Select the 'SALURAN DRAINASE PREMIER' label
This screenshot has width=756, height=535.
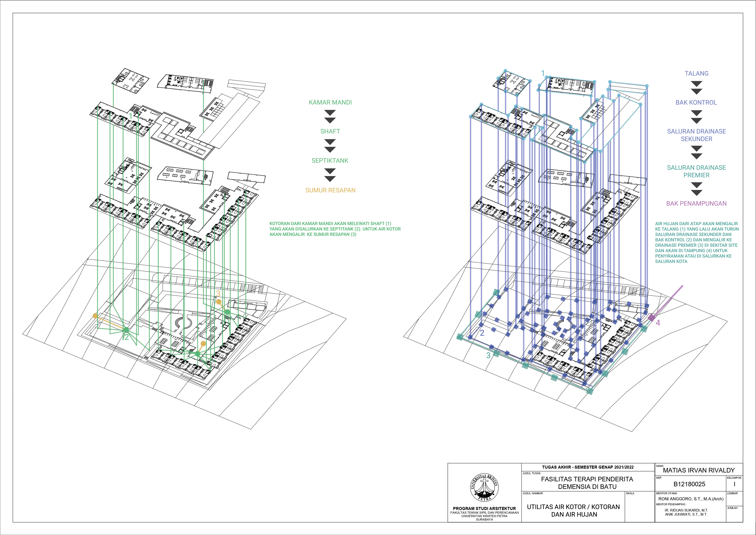tap(696, 171)
